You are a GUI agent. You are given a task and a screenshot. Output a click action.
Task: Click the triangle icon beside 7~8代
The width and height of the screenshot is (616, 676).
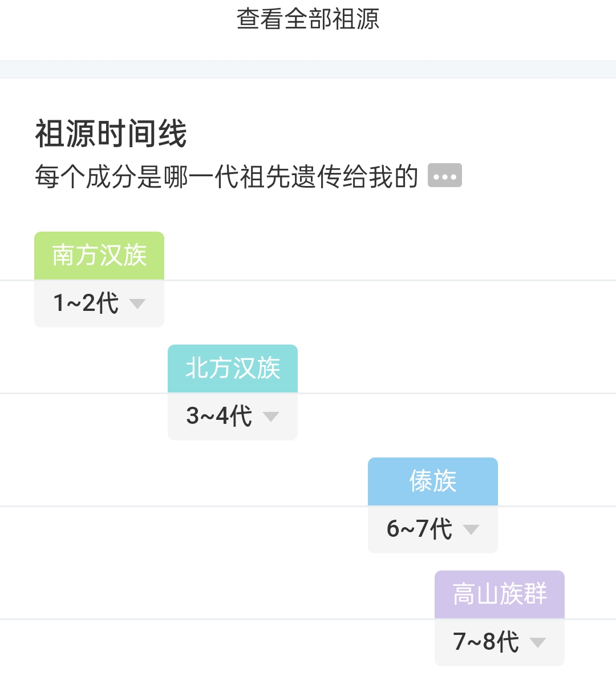pyautogui.click(x=537, y=642)
